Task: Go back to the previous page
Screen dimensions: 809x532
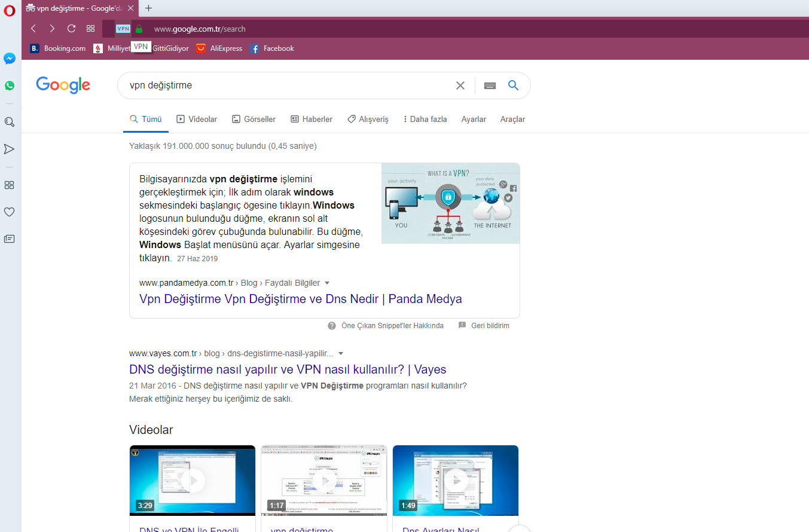Action: click(x=33, y=29)
